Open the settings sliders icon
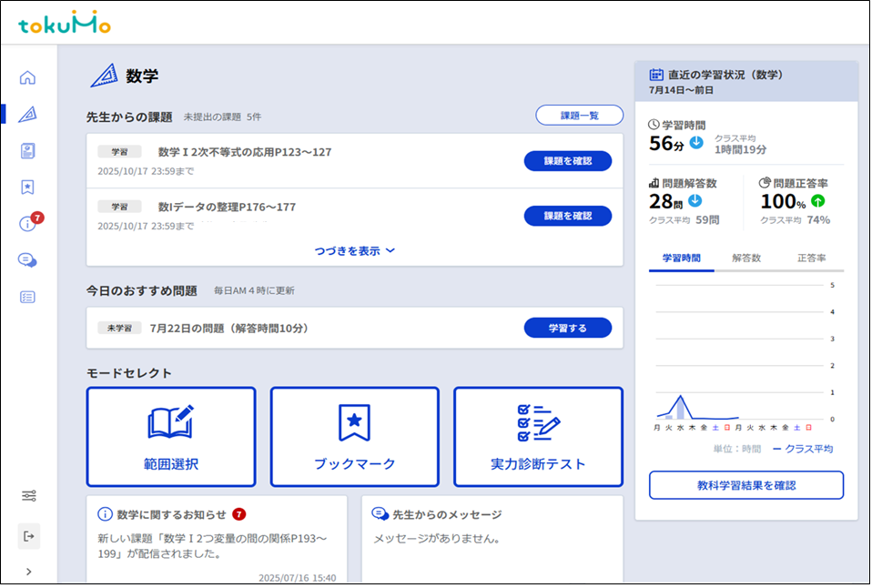Screen dimensions: 872x588 coord(28,496)
